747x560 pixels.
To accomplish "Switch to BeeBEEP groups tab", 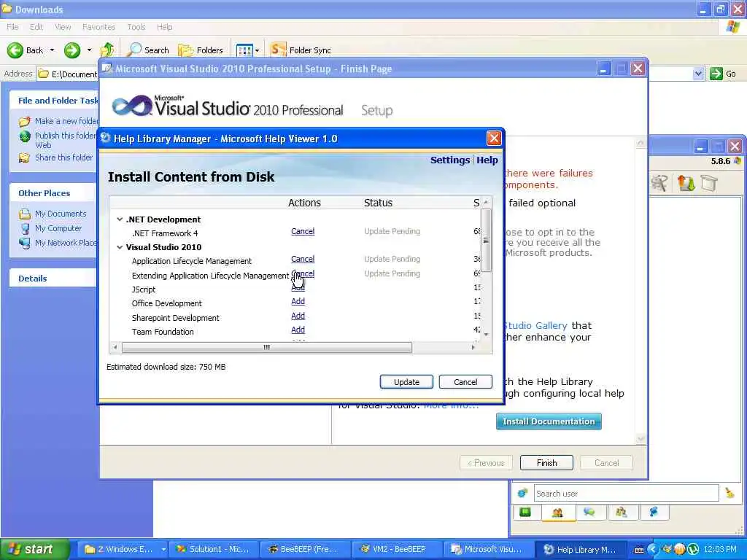I will 622,513.
